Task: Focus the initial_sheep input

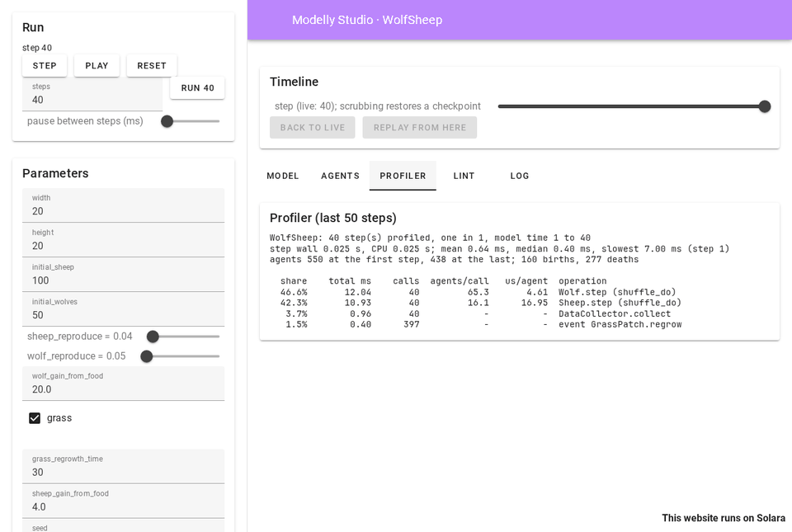Action: pos(123,275)
